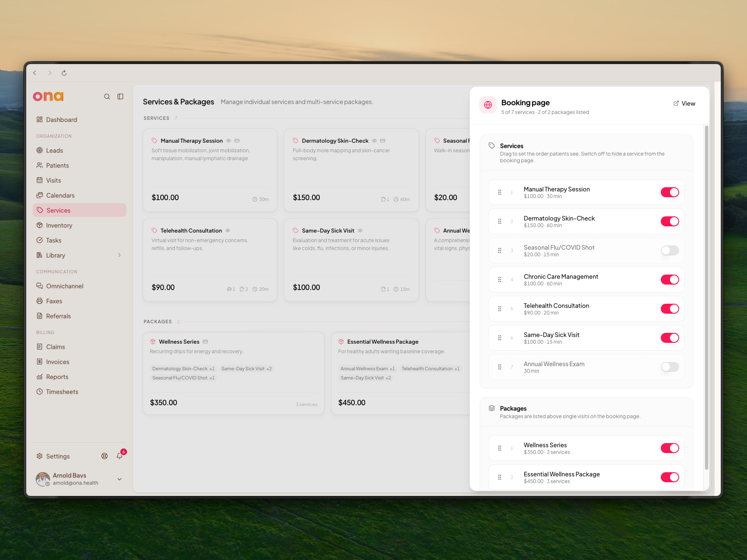Viewport: 747px width, 560px height.
Task: Grab the drag handle for Manual Therapy Session
Action: (x=500, y=192)
